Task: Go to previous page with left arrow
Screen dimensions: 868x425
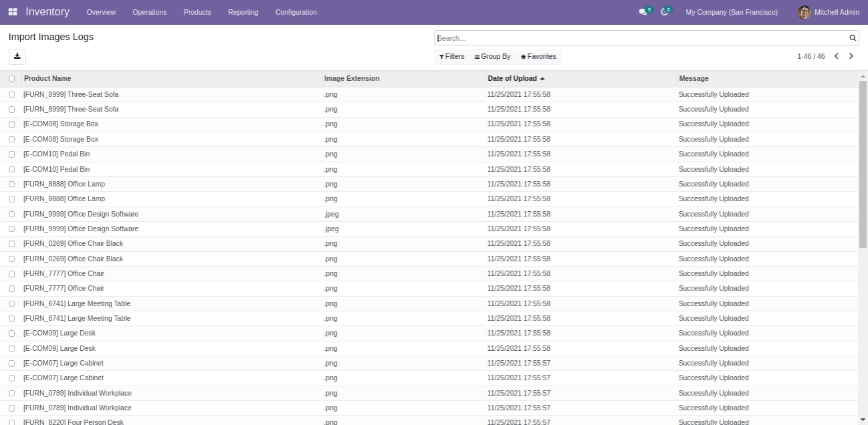Action: point(837,56)
